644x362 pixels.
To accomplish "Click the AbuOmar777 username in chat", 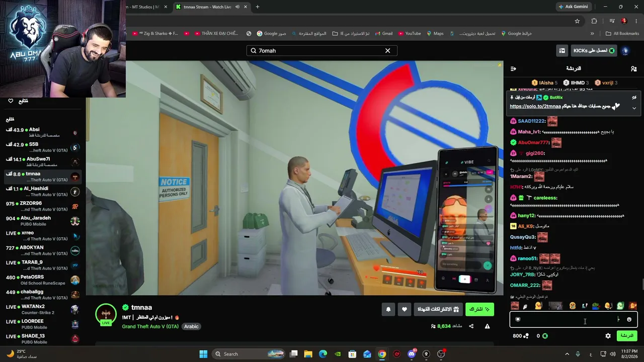I will tap(533, 143).
